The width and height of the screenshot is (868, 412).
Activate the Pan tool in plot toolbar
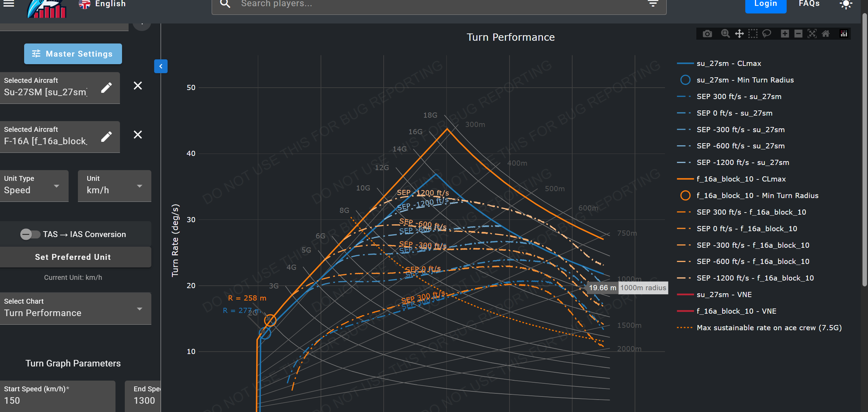point(739,33)
